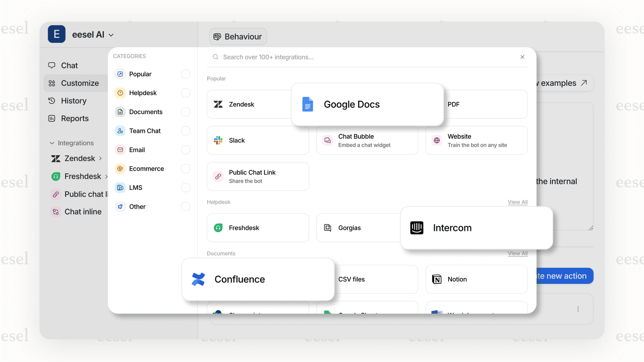The image size is (644, 362).
Task: Click the Chat icon in left sidebar
Action: (52, 65)
